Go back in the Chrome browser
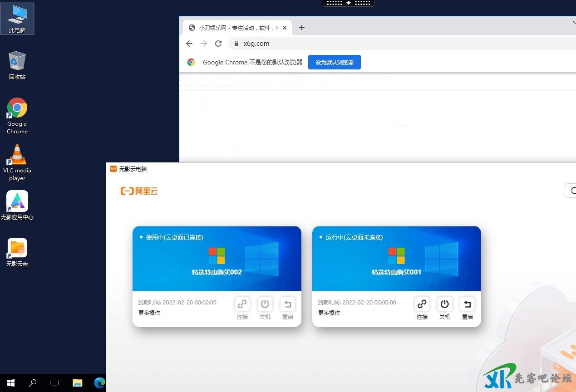 tap(189, 44)
